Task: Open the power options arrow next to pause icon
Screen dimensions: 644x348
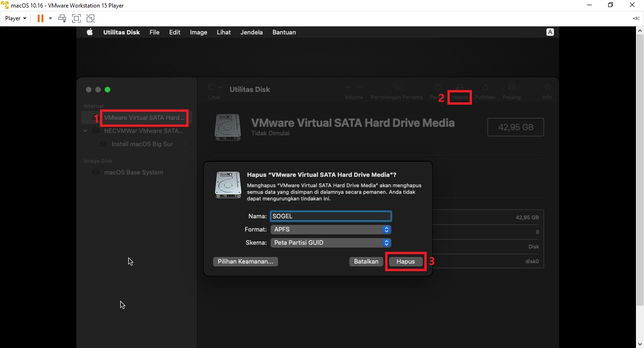Action: click(x=50, y=18)
